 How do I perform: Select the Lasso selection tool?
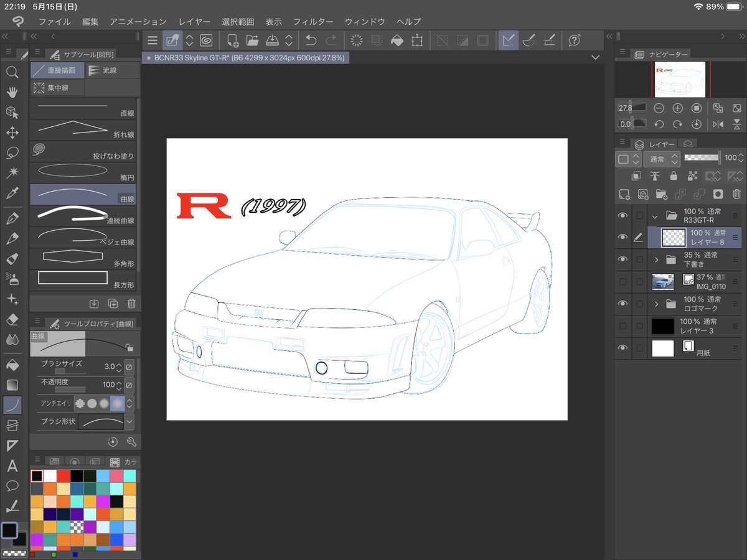(x=12, y=152)
